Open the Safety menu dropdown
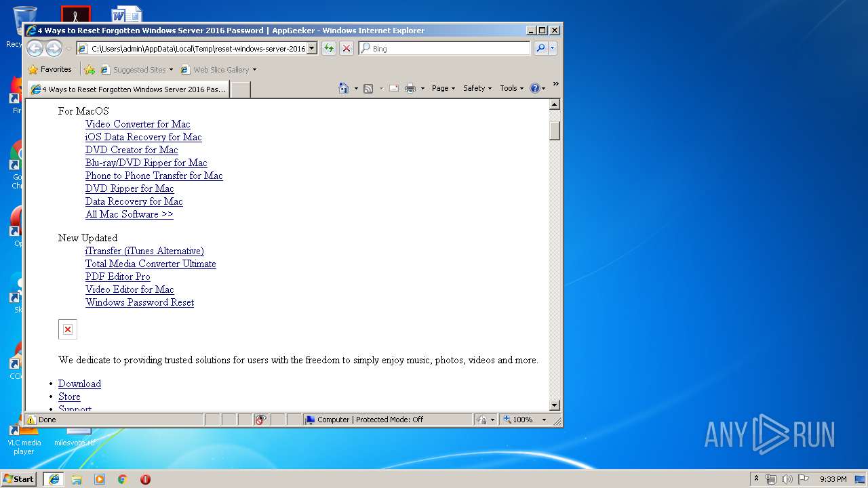 pyautogui.click(x=477, y=88)
